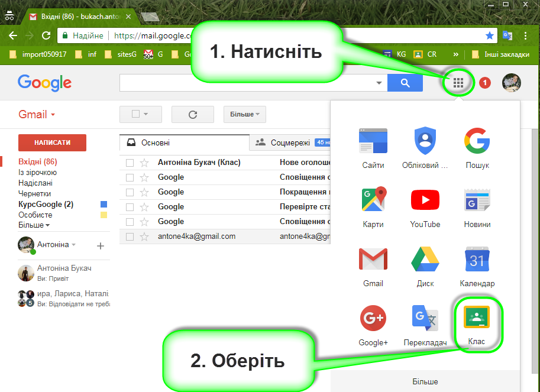This screenshot has width=540, height=392.
Task: Click the browser back arrow
Action: click(13, 35)
